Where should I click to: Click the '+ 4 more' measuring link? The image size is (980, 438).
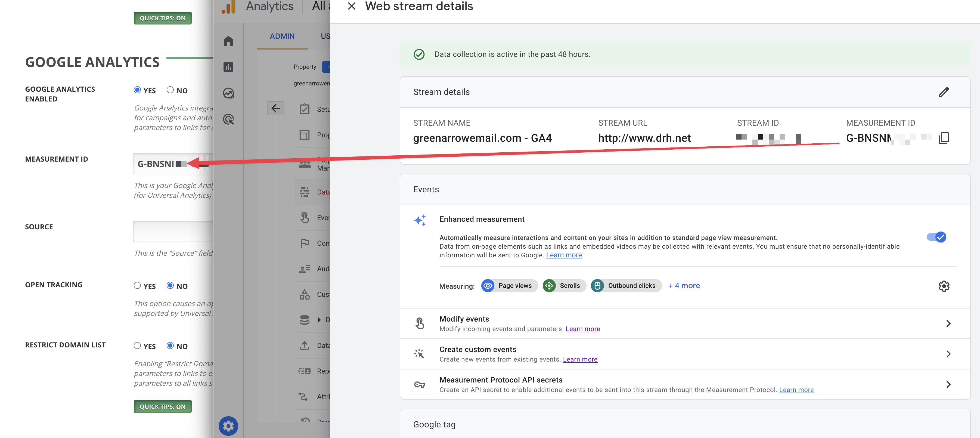click(x=684, y=286)
